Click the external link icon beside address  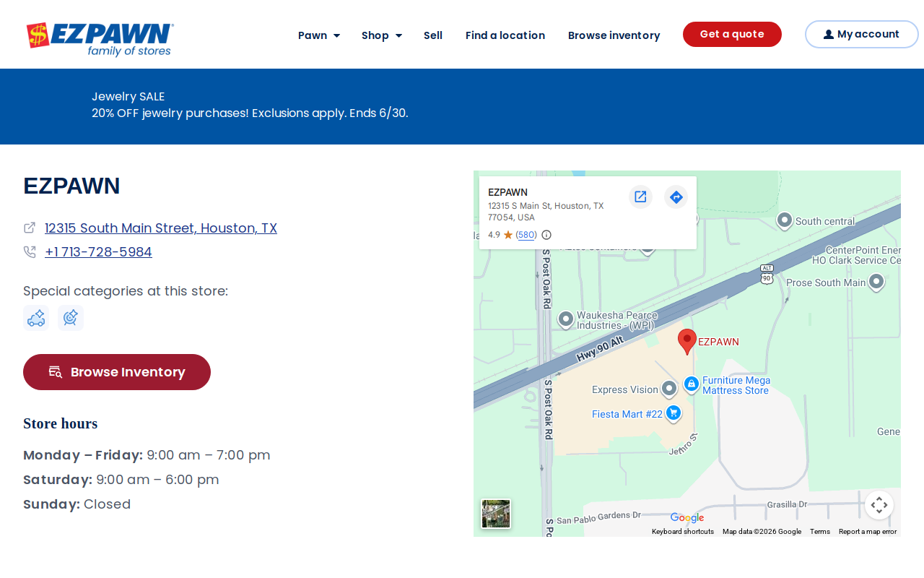coord(30,228)
